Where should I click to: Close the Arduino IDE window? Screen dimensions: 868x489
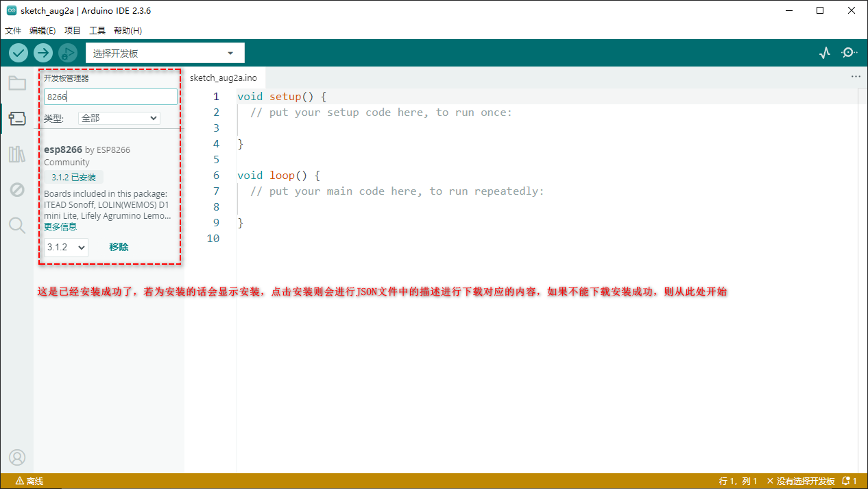pos(852,11)
